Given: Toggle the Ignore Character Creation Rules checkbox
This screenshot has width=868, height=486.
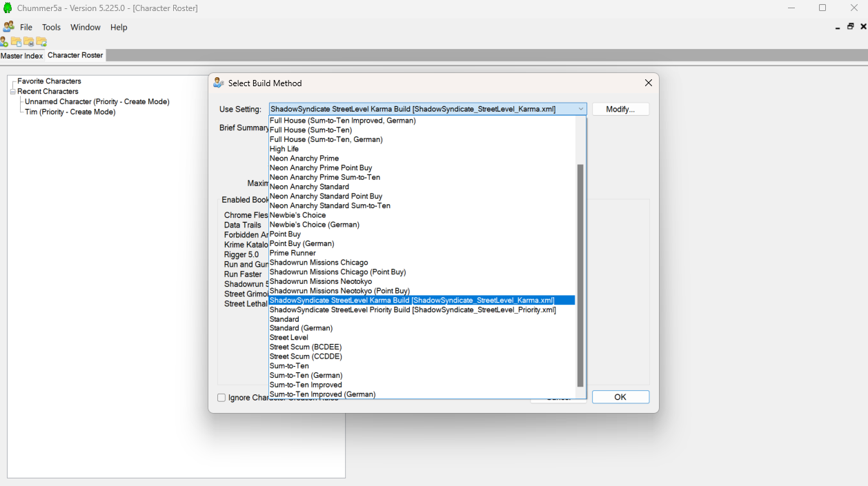Looking at the screenshot, I should 221,398.
